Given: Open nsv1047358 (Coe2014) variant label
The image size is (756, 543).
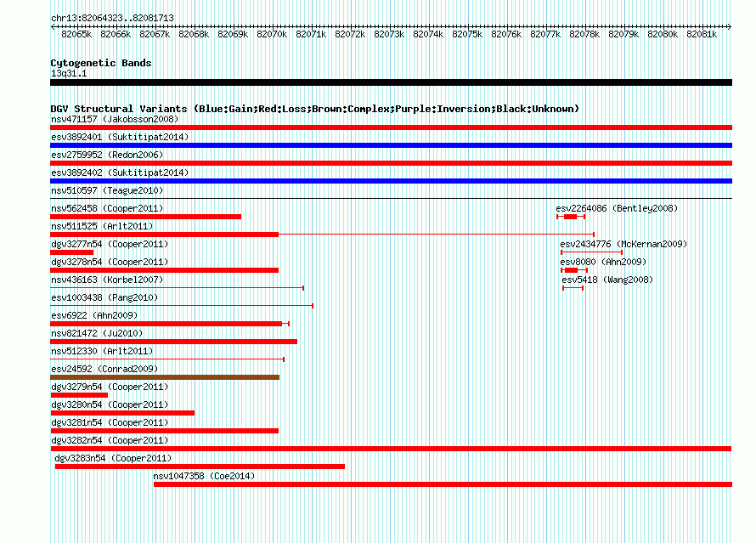Looking at the screenshot, I should (x=204, y=476).
